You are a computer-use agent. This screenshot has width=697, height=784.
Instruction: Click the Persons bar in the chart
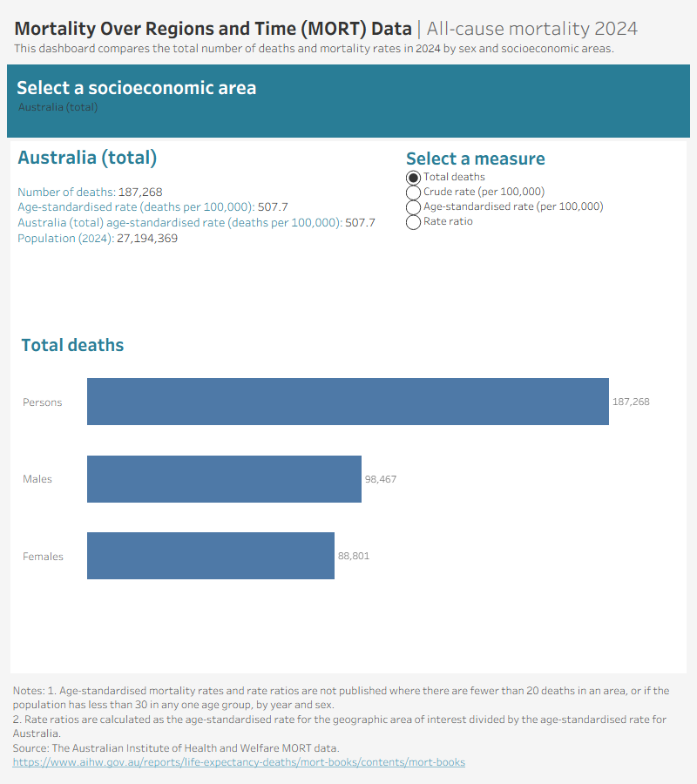click(x=348, y=402)
